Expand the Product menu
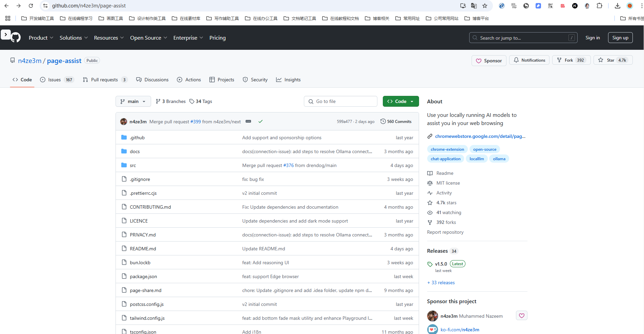644x334 pixels. 41,38
